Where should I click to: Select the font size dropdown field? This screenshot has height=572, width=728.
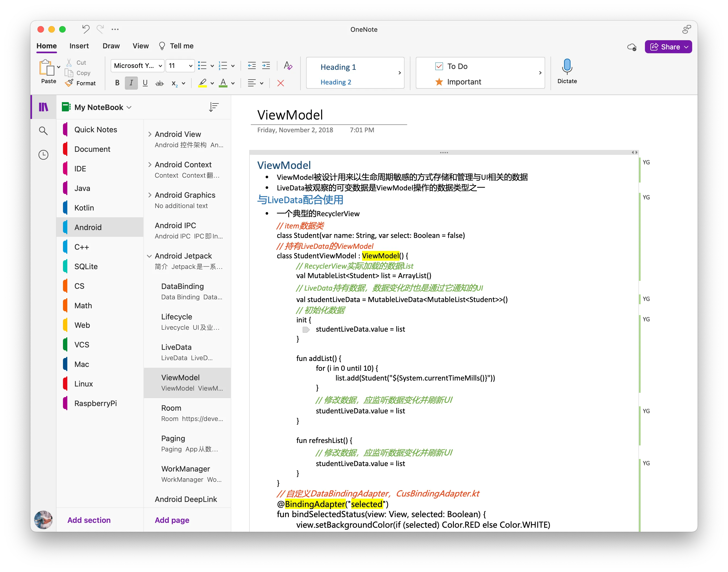coord(179,66)
